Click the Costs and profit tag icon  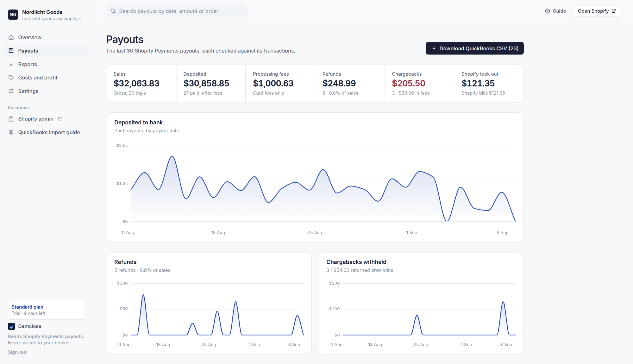click(11, 78)
